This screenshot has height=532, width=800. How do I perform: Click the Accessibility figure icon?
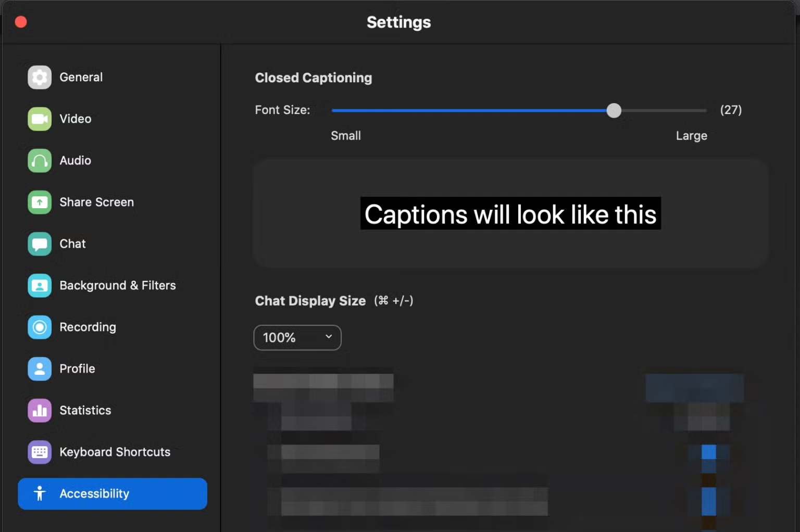coord(40,493)
